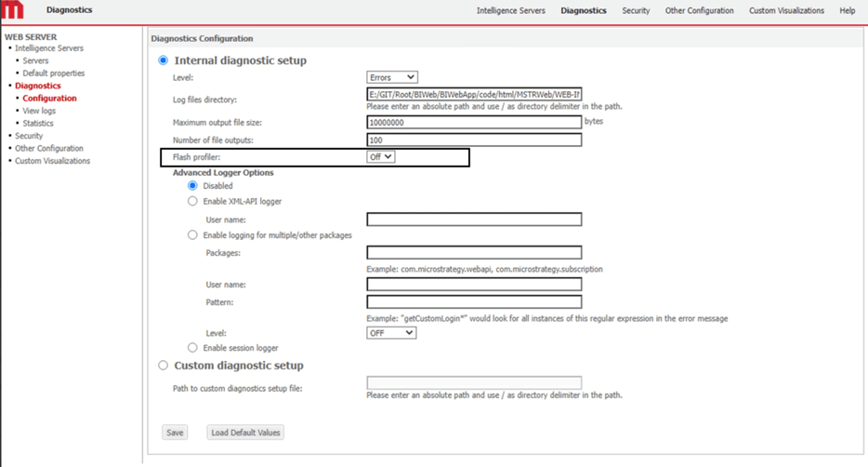Click User name field below Packages
868x467 pixels.
pyautogui.click(x=474, y=284)
